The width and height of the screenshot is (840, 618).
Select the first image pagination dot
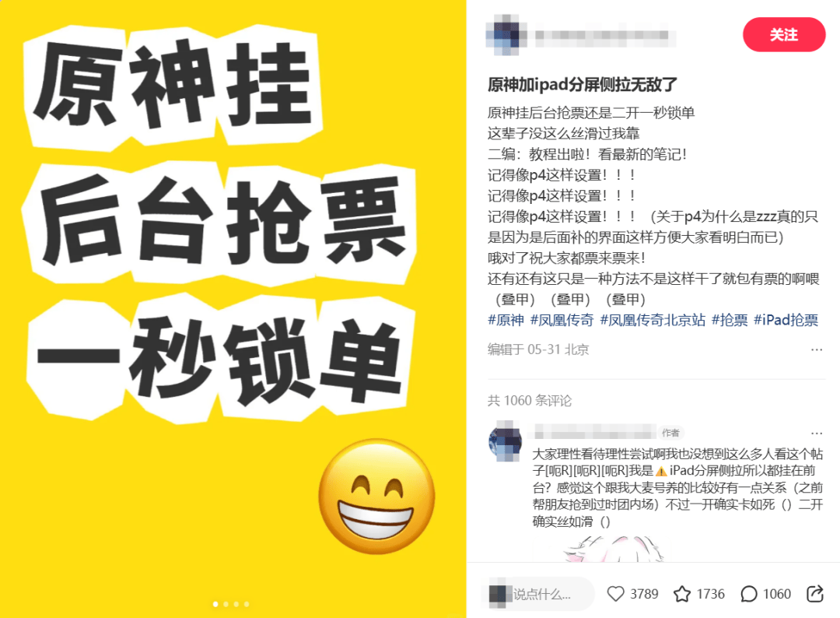click(215, 604)
